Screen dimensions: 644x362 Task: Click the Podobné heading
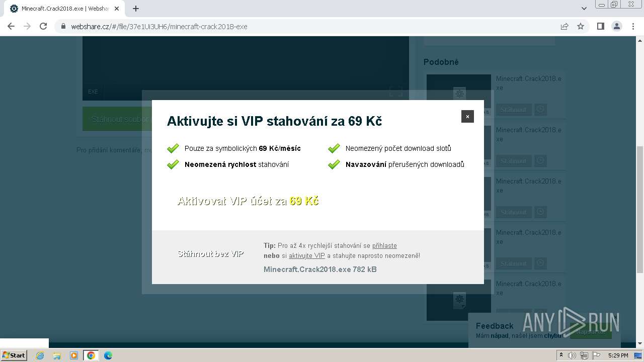click(441, 62)
